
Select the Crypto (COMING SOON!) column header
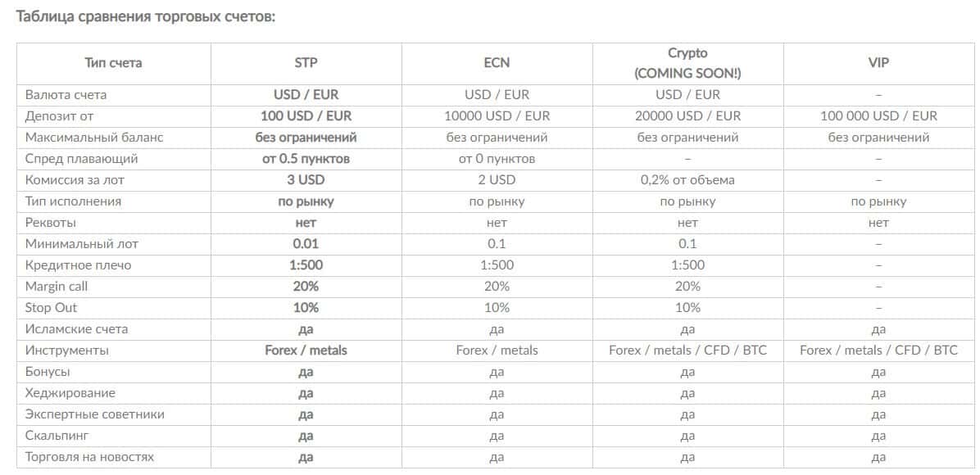687,62
